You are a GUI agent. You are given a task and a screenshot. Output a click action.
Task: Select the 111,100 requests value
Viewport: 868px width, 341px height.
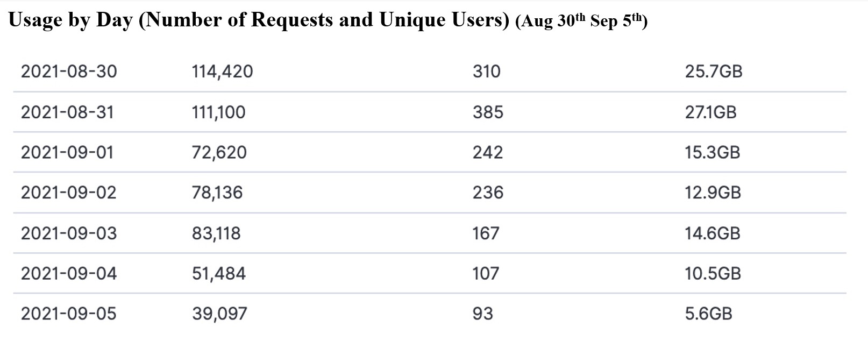click(x=218, y=112)
